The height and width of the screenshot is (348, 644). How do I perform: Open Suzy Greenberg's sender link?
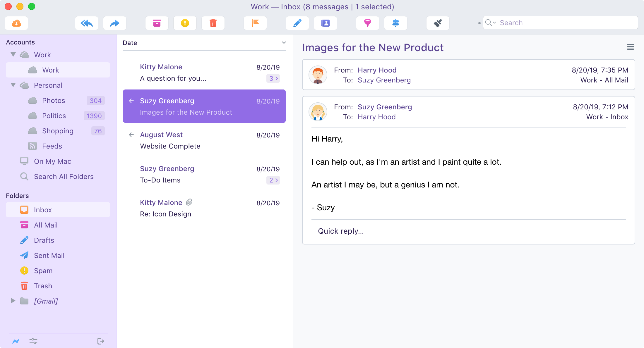point(385,107)
